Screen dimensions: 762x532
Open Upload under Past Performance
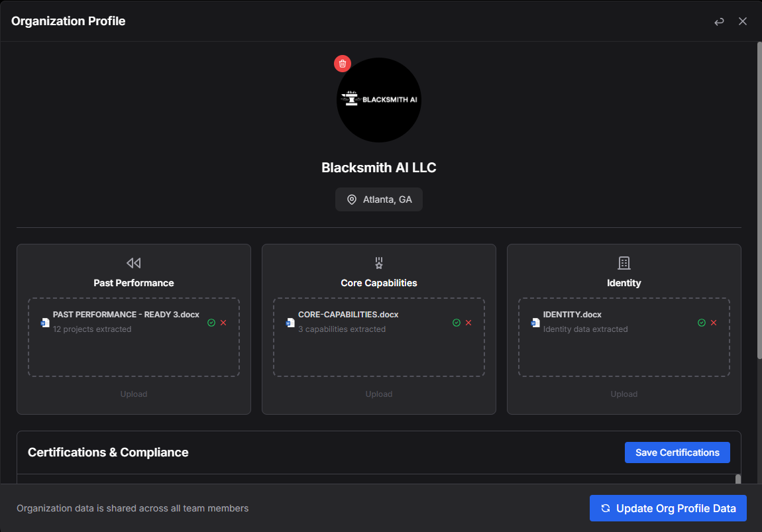point(134,394)
